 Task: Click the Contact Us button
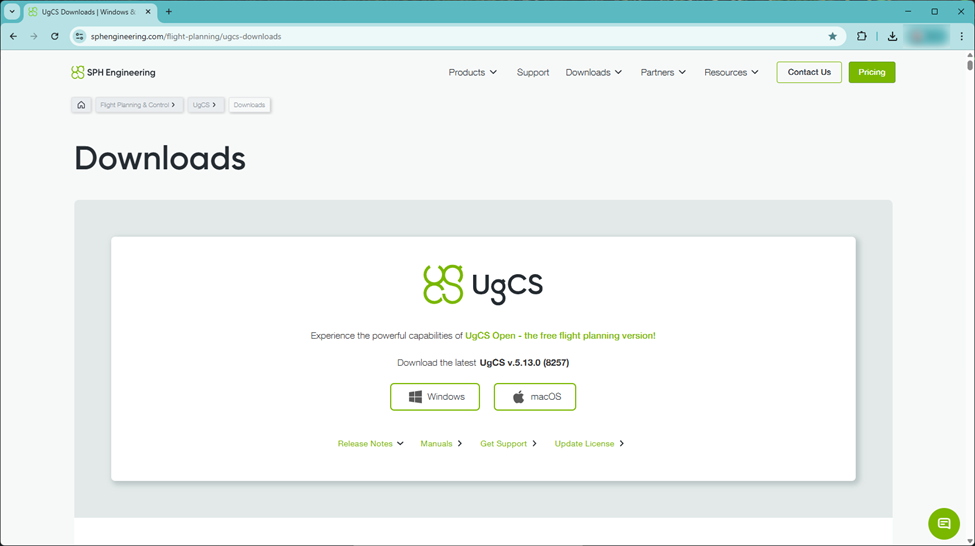pos(809,72)
